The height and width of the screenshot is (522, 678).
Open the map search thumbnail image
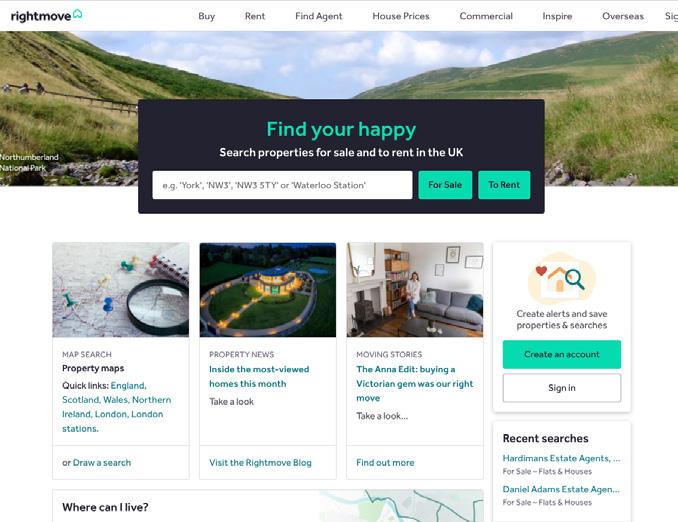121,290
